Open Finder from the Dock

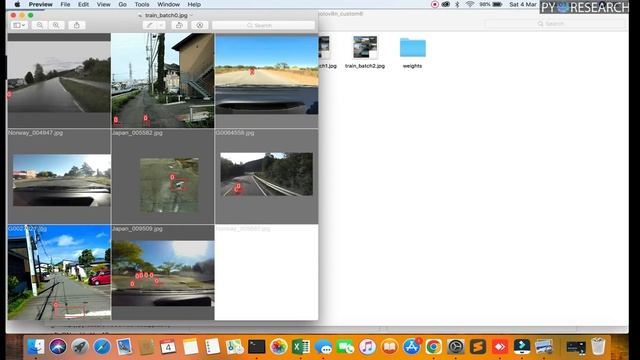[37, 347]
